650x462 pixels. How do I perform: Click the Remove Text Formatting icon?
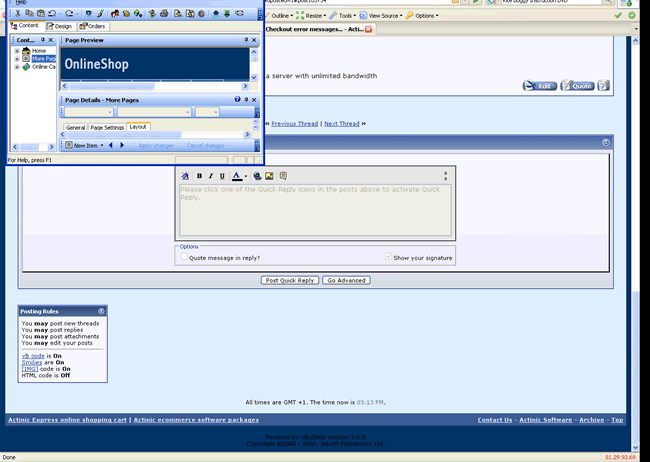pos(185,176)
